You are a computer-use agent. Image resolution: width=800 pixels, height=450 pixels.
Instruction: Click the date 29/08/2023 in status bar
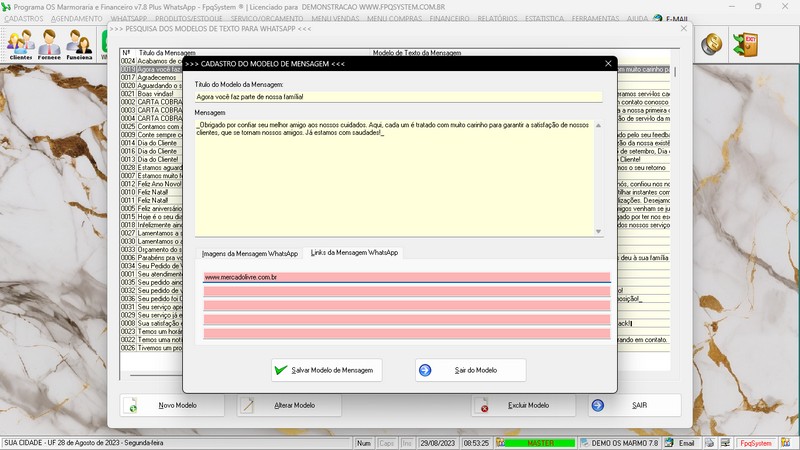[438, 443]
